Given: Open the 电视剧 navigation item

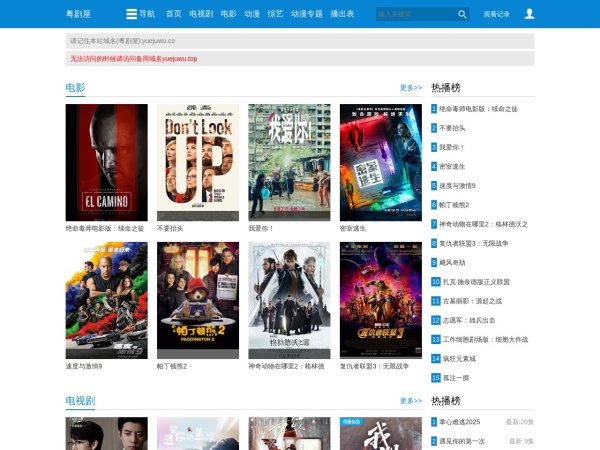Looking at the screenshot, I should tap(201, 14).
